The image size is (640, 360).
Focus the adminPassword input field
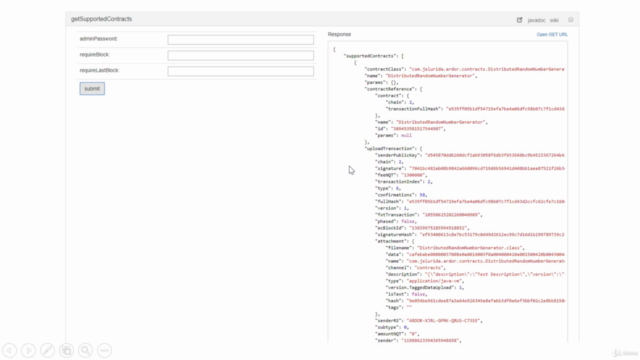[x=240, y=40]
